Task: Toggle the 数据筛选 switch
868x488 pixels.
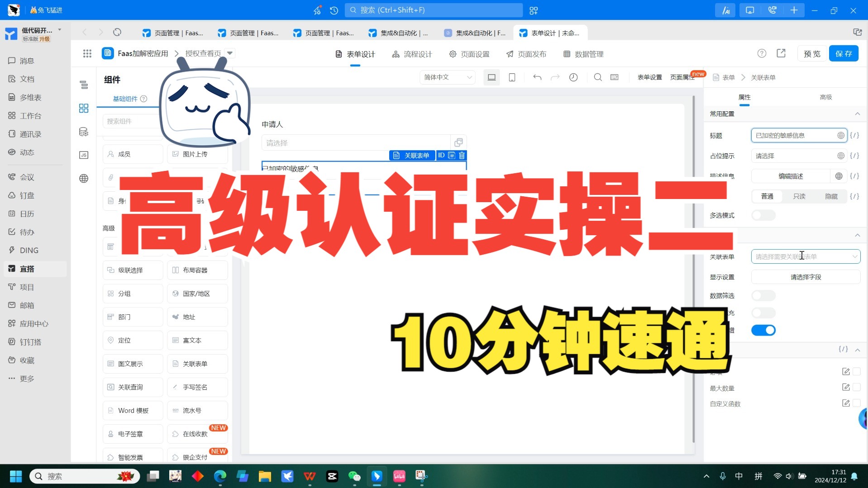Action: [x=763, y=296]
